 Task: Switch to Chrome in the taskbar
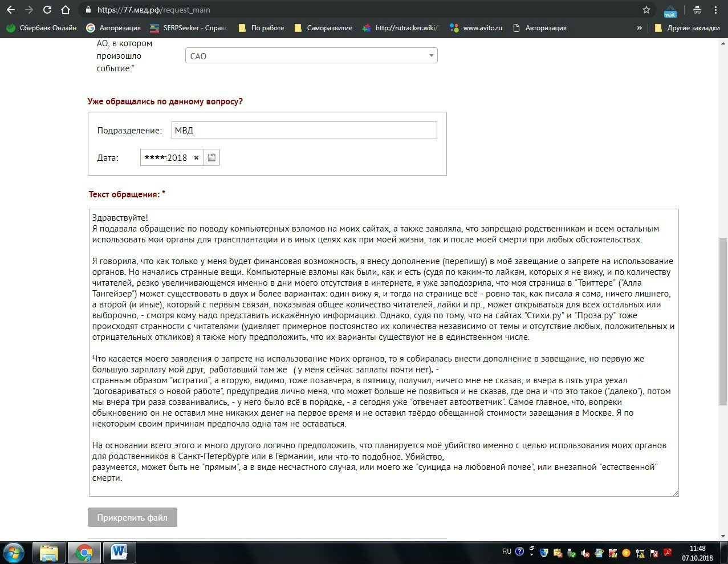pos(84,553)
